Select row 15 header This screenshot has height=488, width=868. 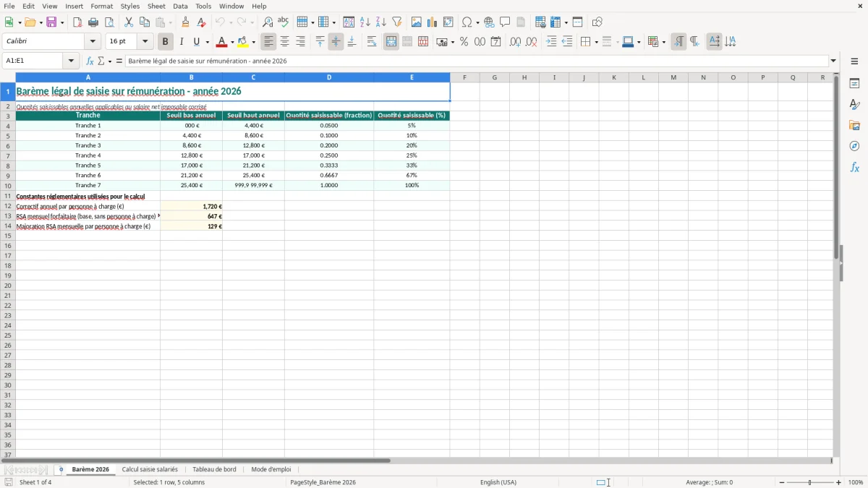click(x=8, y=236)
